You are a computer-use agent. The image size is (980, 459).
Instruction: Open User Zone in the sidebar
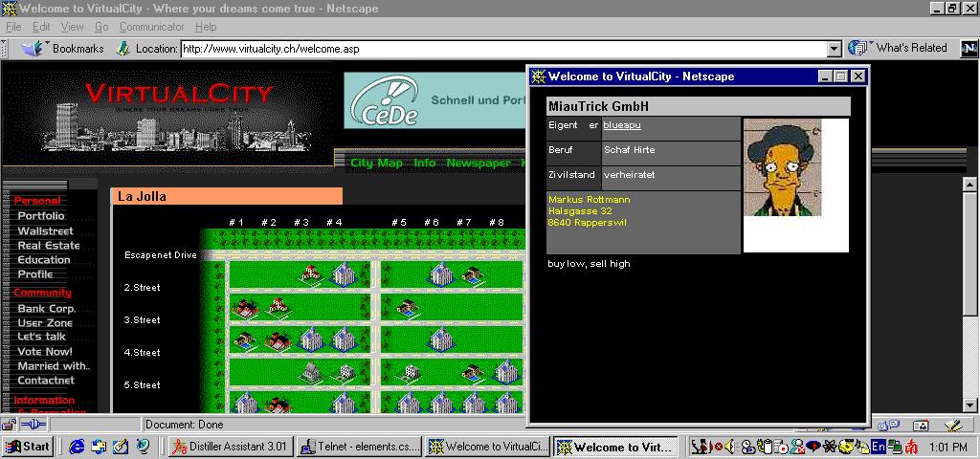point(45,323)
